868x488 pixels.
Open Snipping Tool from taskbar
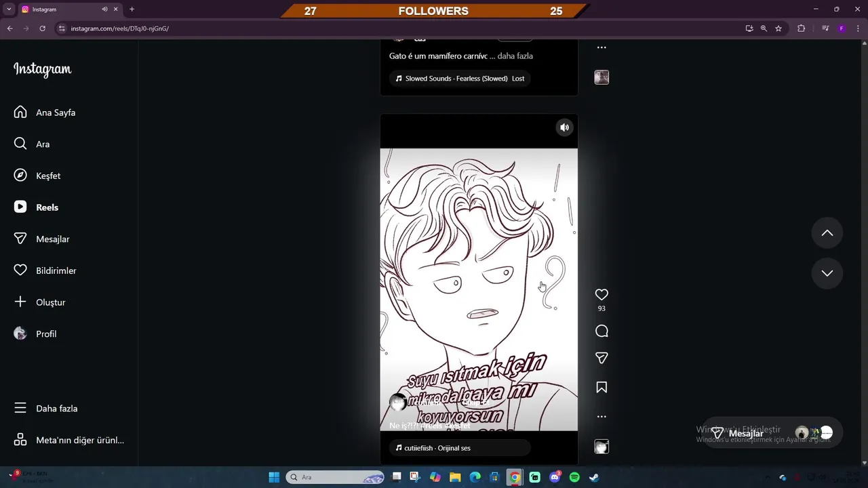point(415,477)
